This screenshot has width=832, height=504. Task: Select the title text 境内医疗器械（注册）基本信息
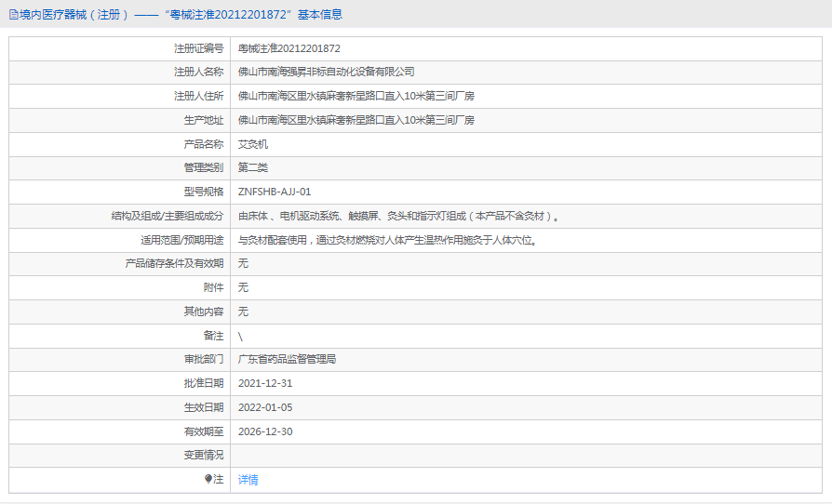point(181,15)
